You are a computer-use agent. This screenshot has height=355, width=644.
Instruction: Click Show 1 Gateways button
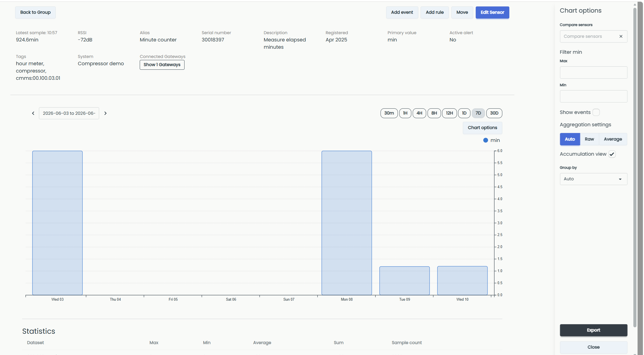click(162, 65)
